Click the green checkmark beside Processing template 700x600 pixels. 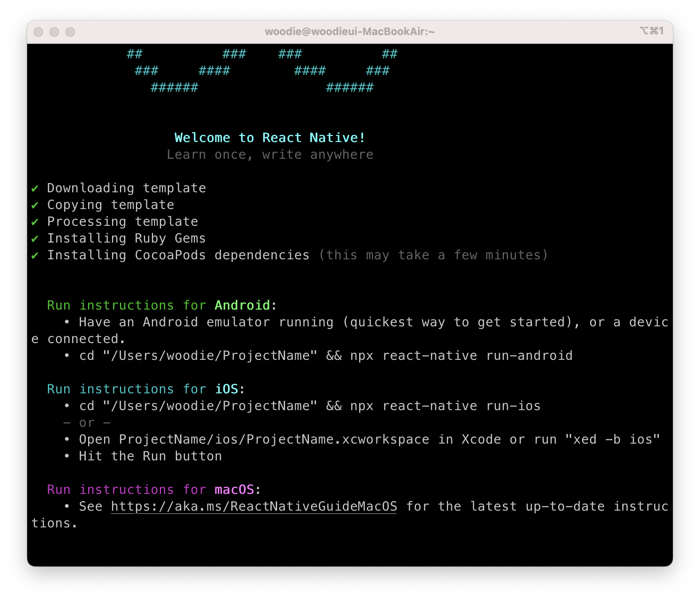(x=35, y=222)
